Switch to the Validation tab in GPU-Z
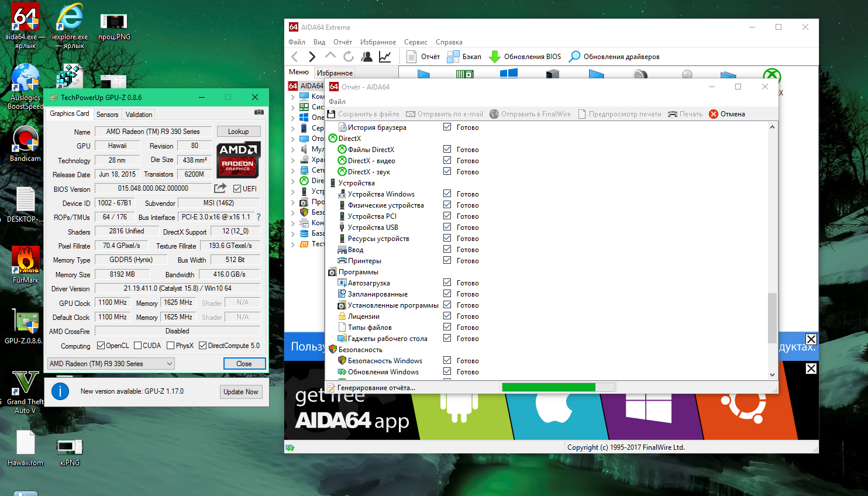 point(139,115)
